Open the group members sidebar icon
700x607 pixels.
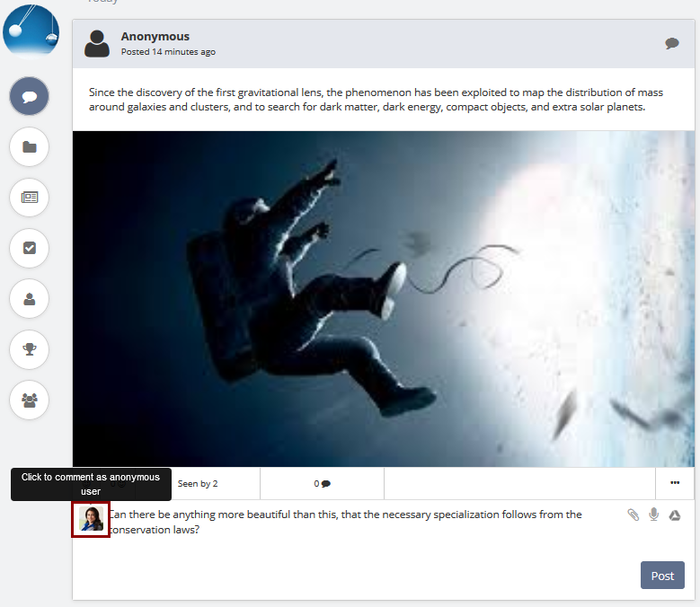[29, 400]
